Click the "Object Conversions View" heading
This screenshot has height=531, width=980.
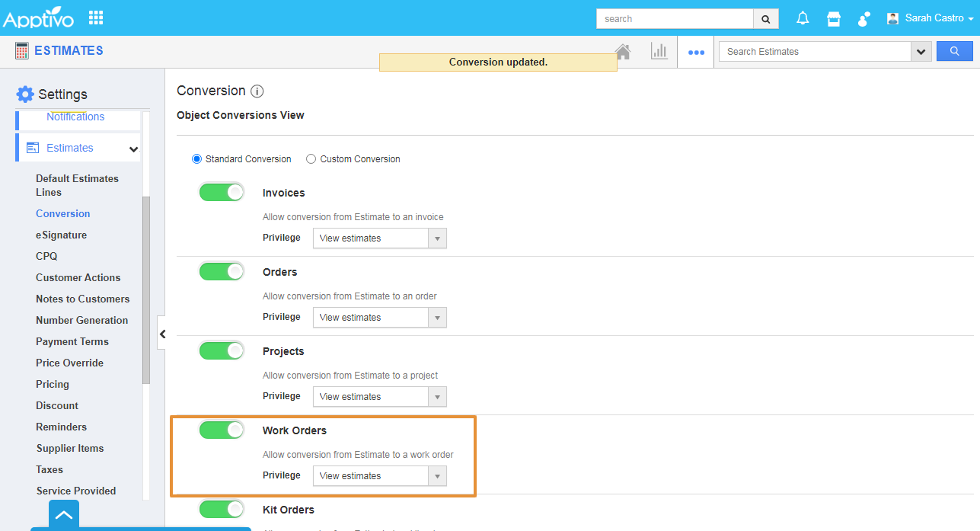point(241,116)
